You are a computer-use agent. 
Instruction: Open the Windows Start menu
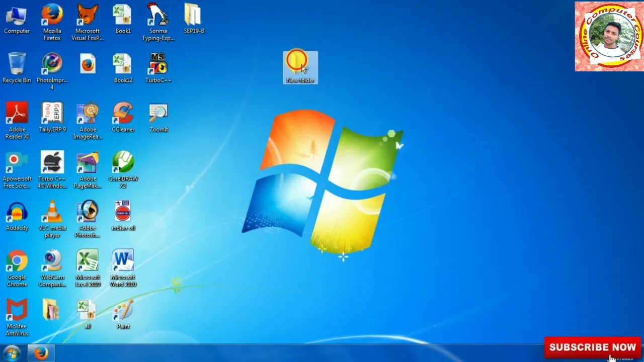coord(12,353)
